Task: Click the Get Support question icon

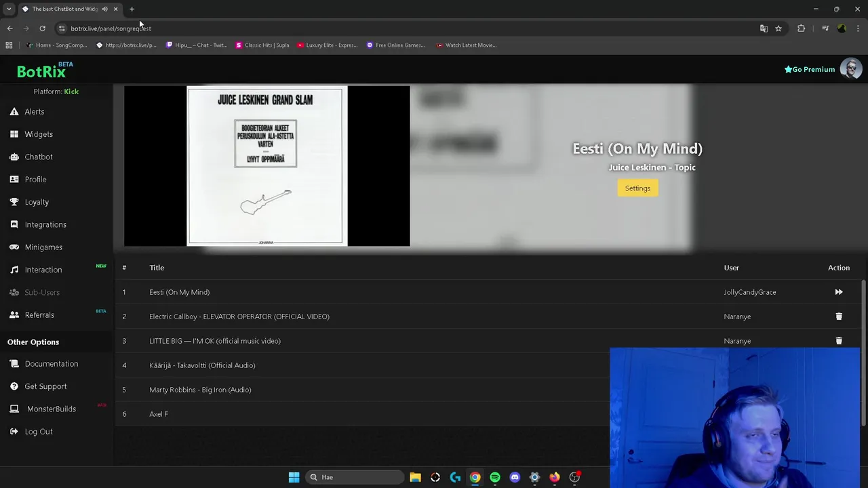Action: pyautogui.click(x=14, y=386)
